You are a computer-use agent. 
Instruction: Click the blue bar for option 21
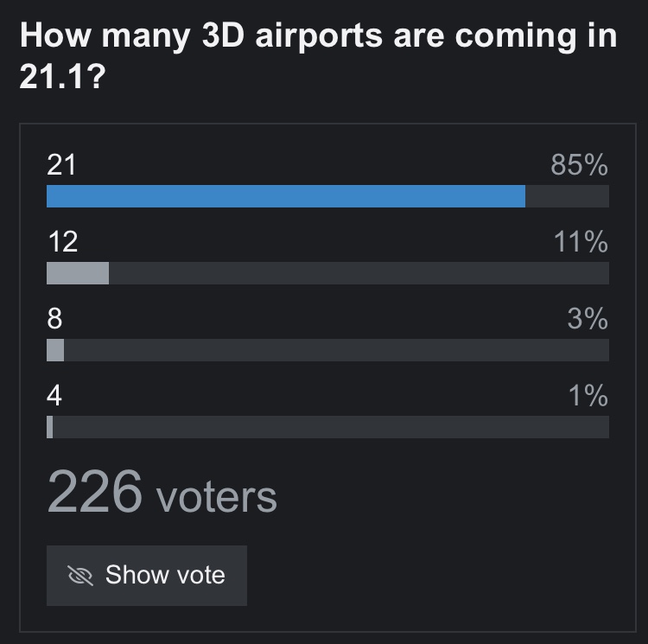285,196
